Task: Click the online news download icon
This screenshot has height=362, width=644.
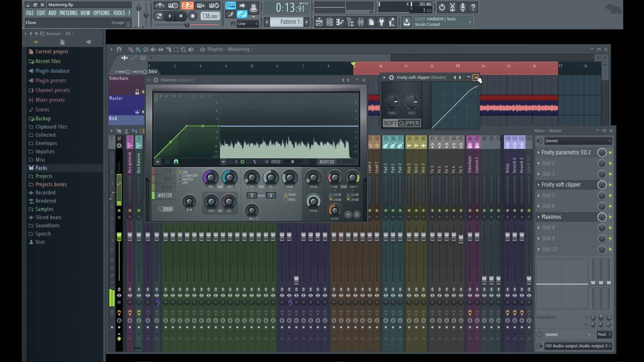Action: pyautogui.click(x=407, y=22)
